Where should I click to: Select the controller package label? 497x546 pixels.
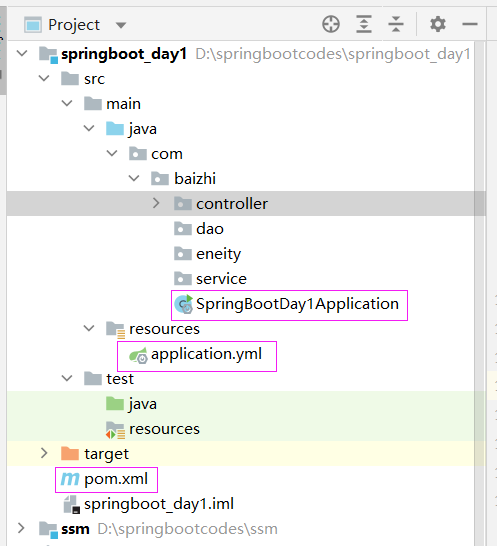coord(232,204)
